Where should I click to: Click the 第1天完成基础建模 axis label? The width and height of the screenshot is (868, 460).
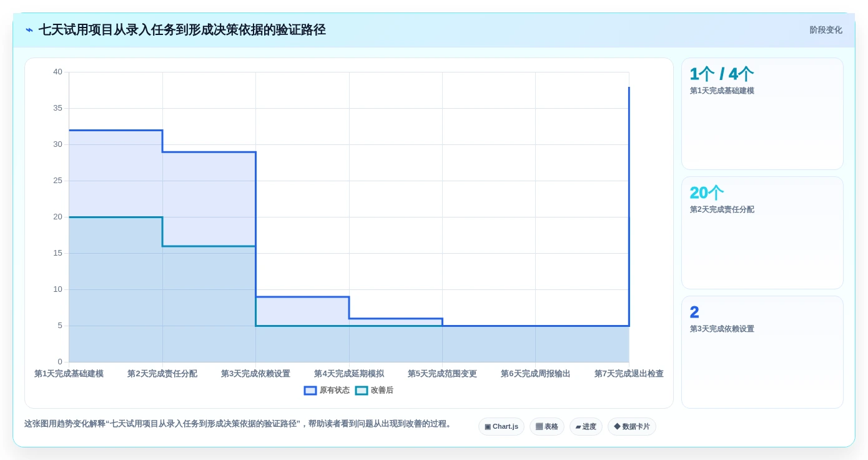pyautogui.click(x=69, y=374)
